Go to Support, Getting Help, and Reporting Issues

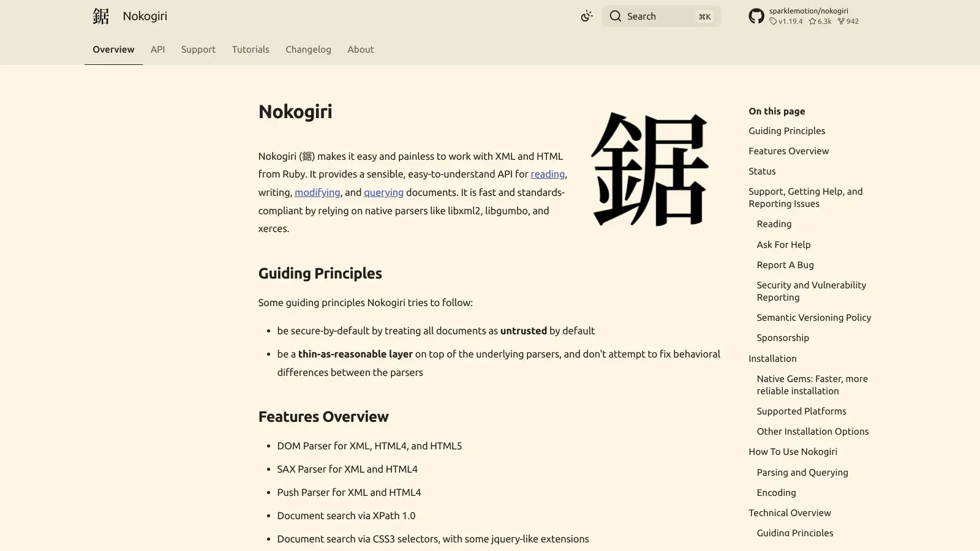[x=805, y=198]
